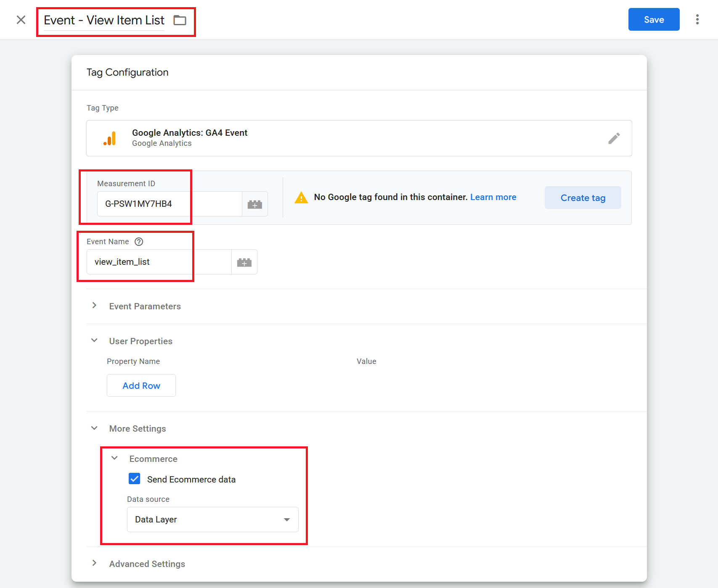
Task: Click the No Google tag found warning text
Action: (391, 197)
